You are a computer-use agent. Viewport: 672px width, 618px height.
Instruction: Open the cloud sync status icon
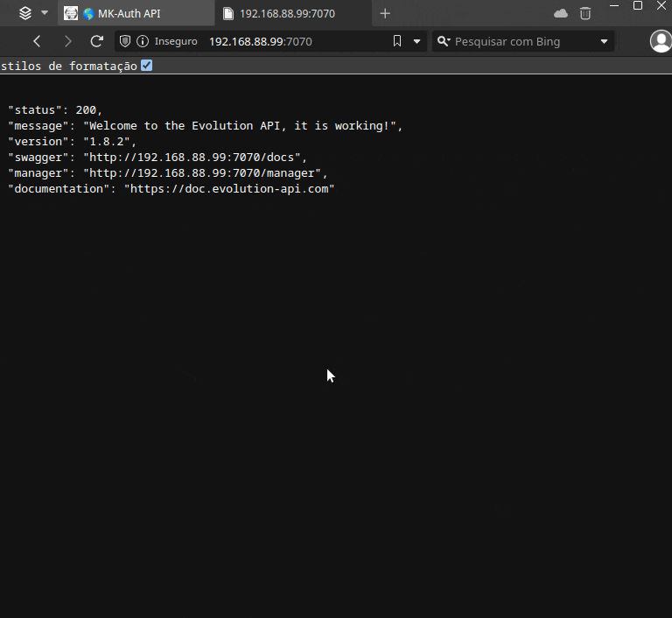pos(561,13)
